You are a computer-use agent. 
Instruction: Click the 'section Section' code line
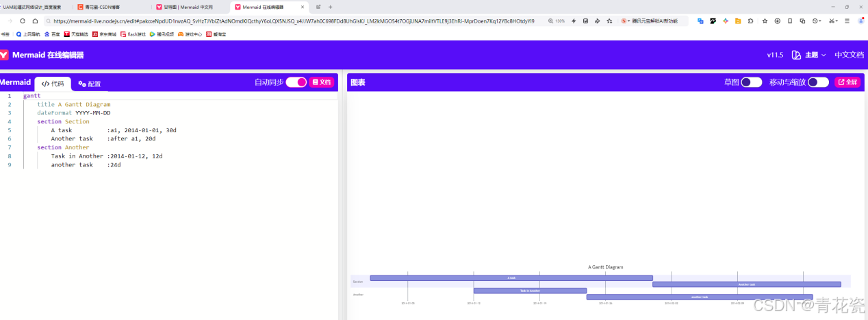click(x=64, y=121)
